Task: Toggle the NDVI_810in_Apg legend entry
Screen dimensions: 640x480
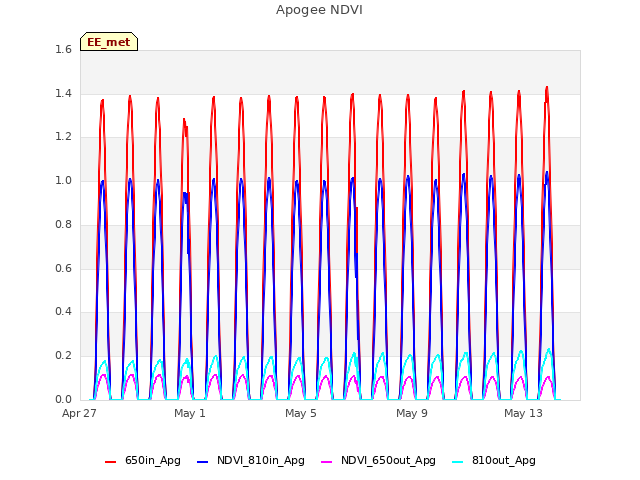Action: click(251, 461)
